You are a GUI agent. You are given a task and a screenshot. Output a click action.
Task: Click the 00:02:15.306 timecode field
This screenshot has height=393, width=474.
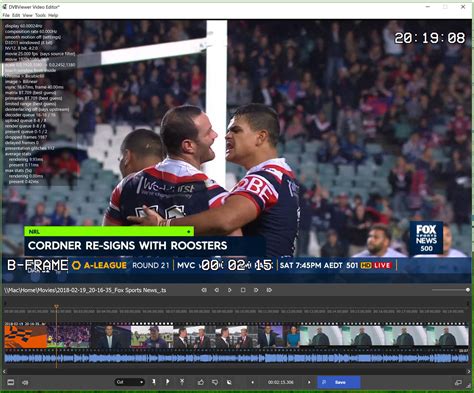pyautogui.click(x=281, y=382)
